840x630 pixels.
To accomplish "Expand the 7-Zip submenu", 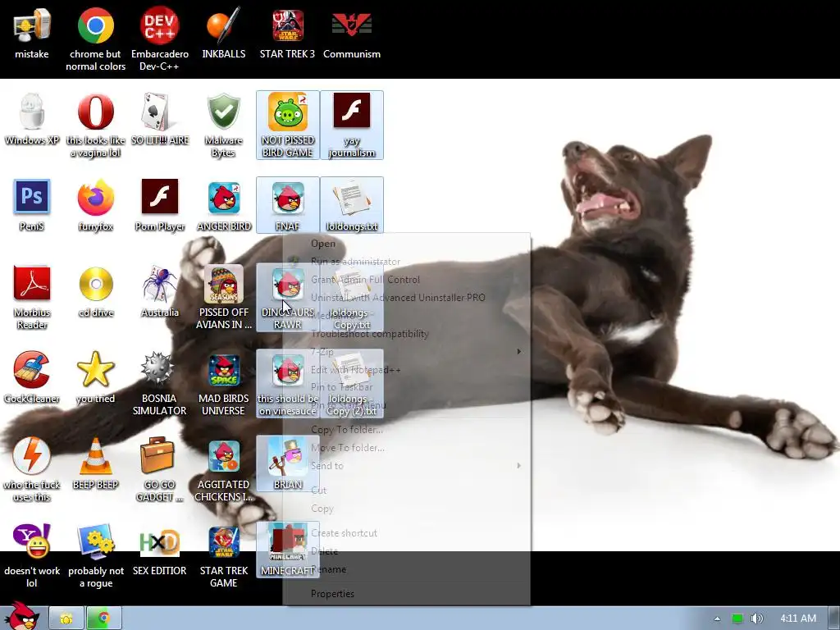I will click(x=407, y=352).
